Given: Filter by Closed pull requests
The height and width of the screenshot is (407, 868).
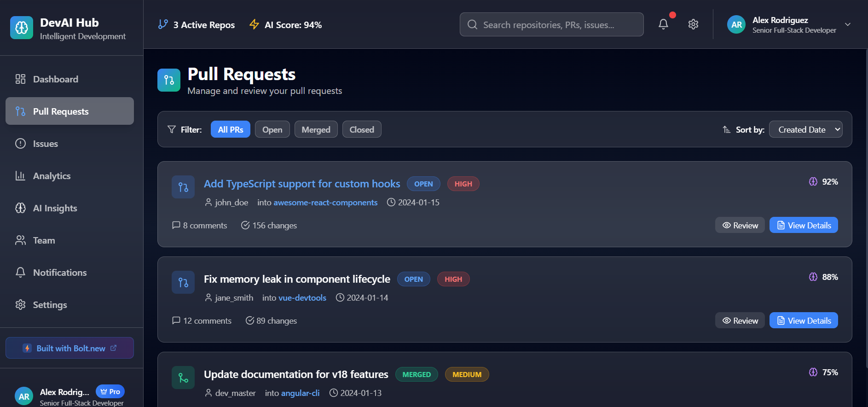Looking at the screenshot, I should 362,129.
